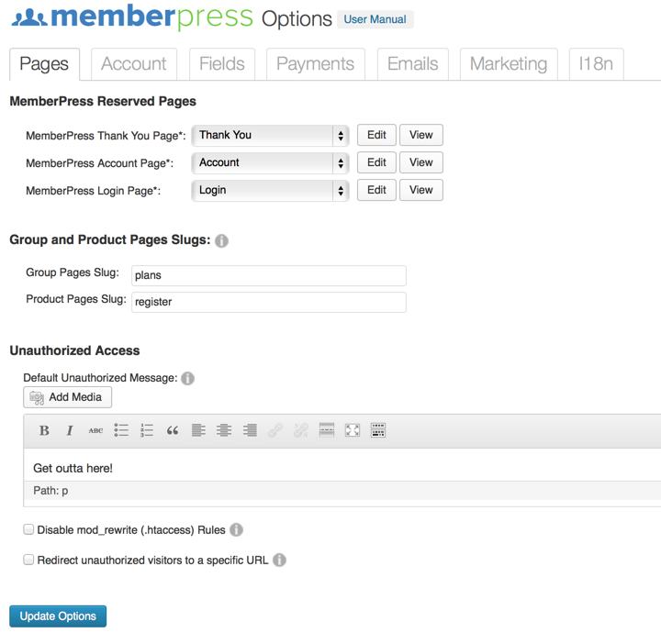This screenshot has height=644, width=661.
Task: Toggle bold formatting in editor toolbar
Action: coord(44,430)
